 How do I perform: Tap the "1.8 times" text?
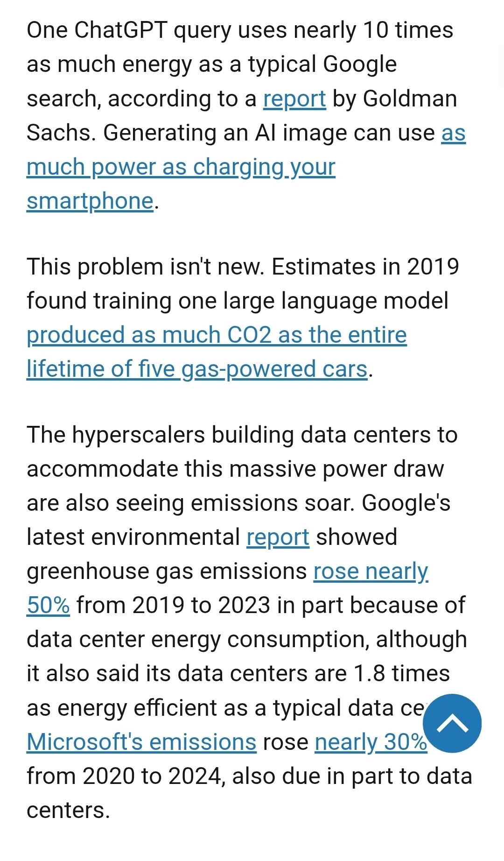tap(401, 674)
